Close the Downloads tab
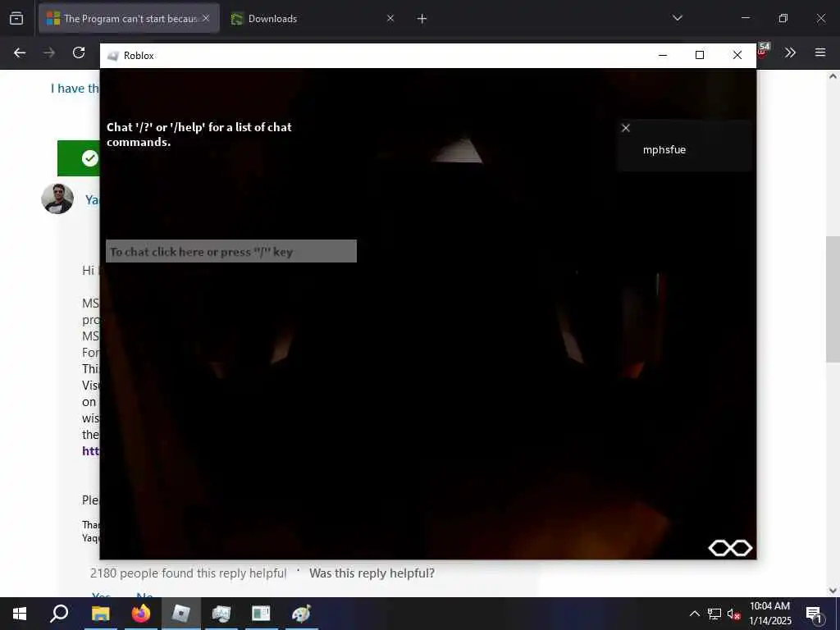The height and width of the screenshot is (630, 840). 390,19
